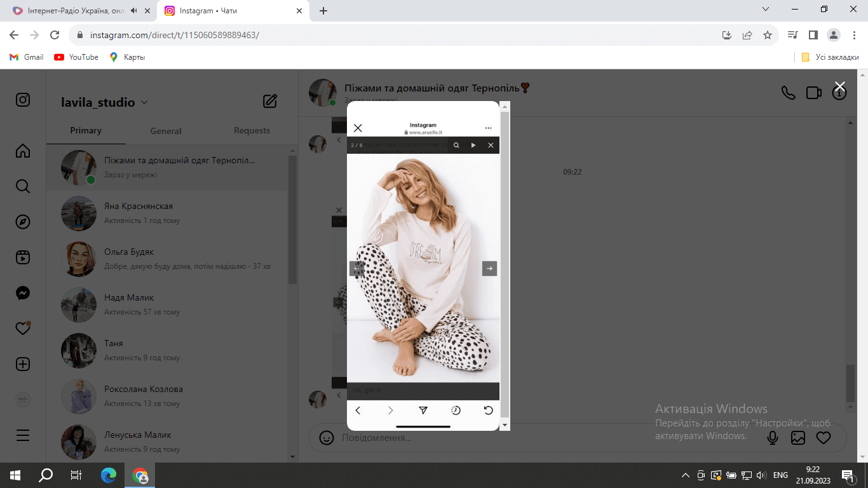
Task: Switch to the Primary inbox tab
Action: coord(86,130)
